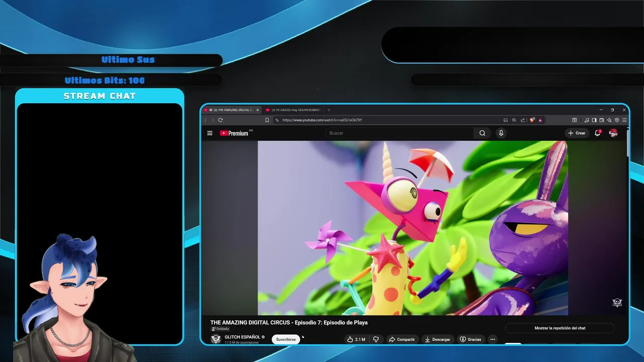Like the video (2.1 M thumbs-up)
Image resolution: width=644 pixels, height=362 pixels.
pos(357,339)
